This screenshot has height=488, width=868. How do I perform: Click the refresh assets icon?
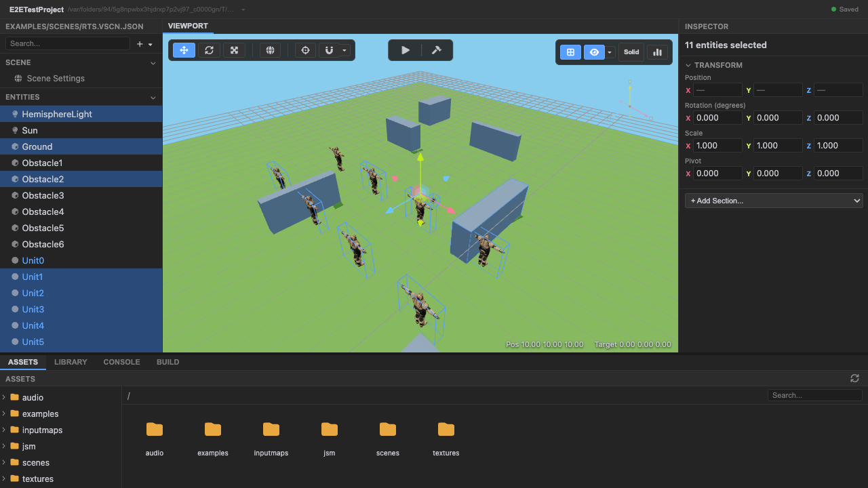coord(854,378)
